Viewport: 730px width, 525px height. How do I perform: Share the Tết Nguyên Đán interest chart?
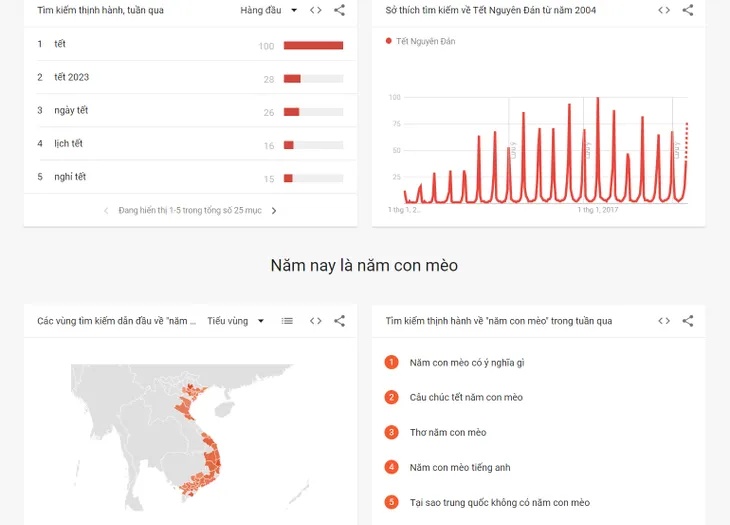(688, 10)
